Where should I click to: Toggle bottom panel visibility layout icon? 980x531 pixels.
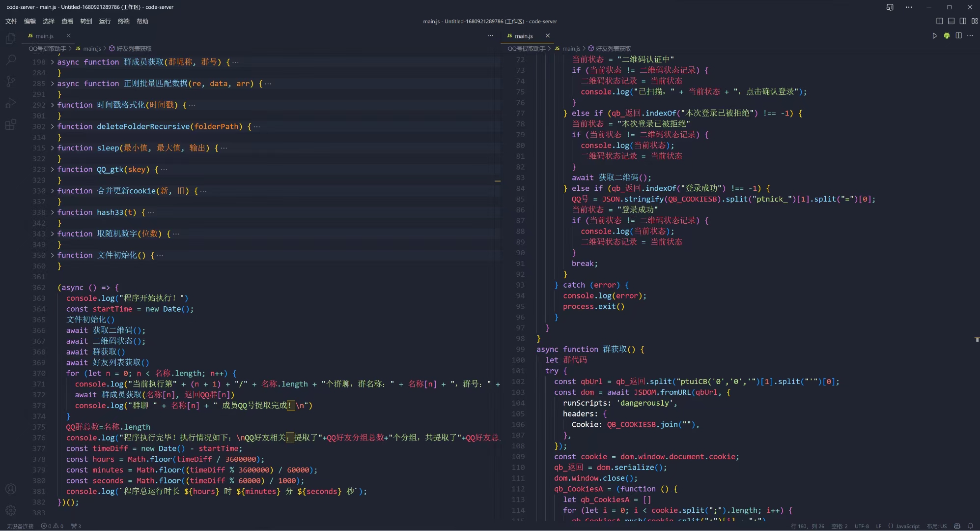[951, 21]
